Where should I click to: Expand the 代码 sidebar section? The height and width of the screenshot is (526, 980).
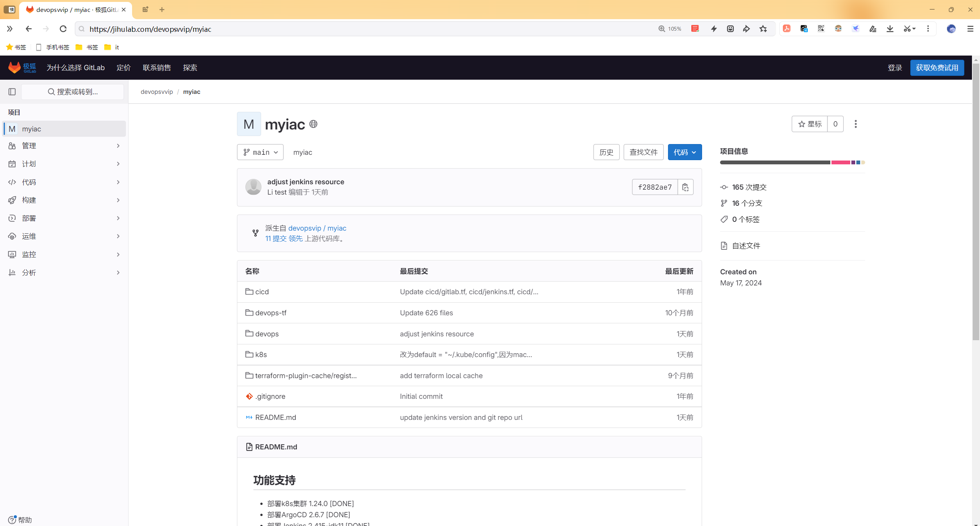point(64,182)
